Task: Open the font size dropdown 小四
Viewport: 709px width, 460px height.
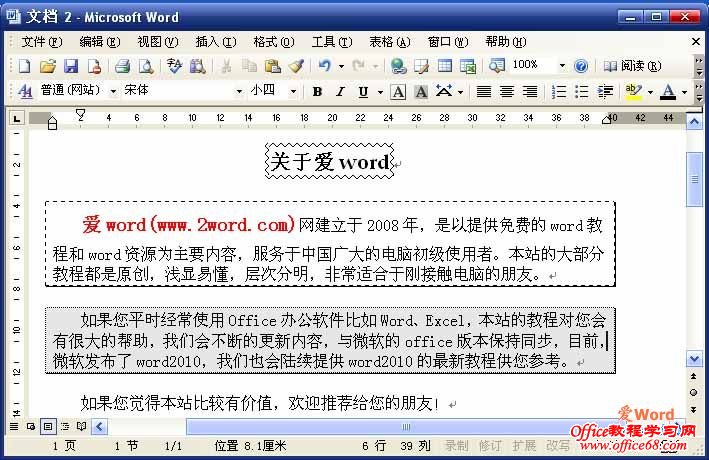Action: point(293,92)
